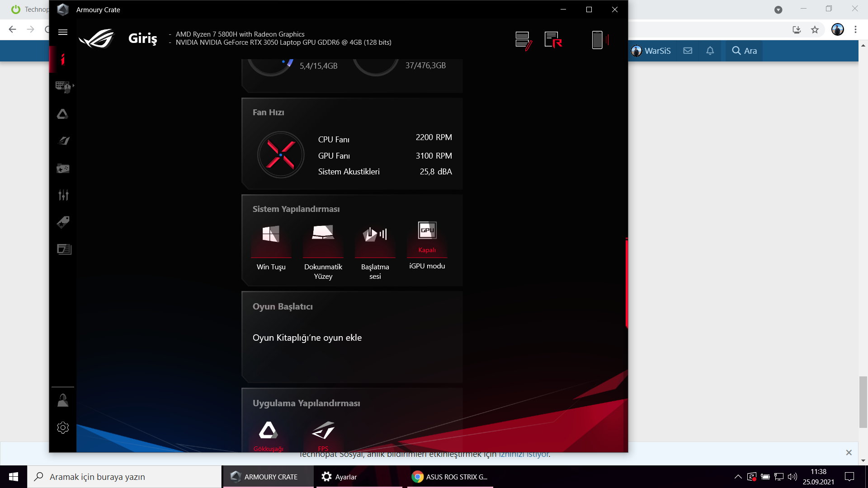Open the Featured deals tag sidebar icon

[63, 222]
